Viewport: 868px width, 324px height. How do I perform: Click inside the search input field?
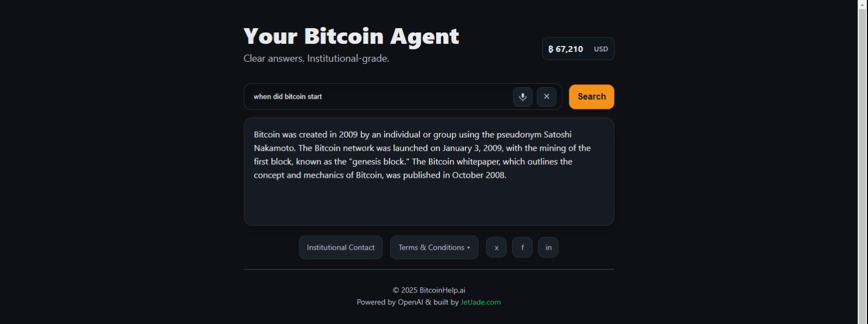380,96
